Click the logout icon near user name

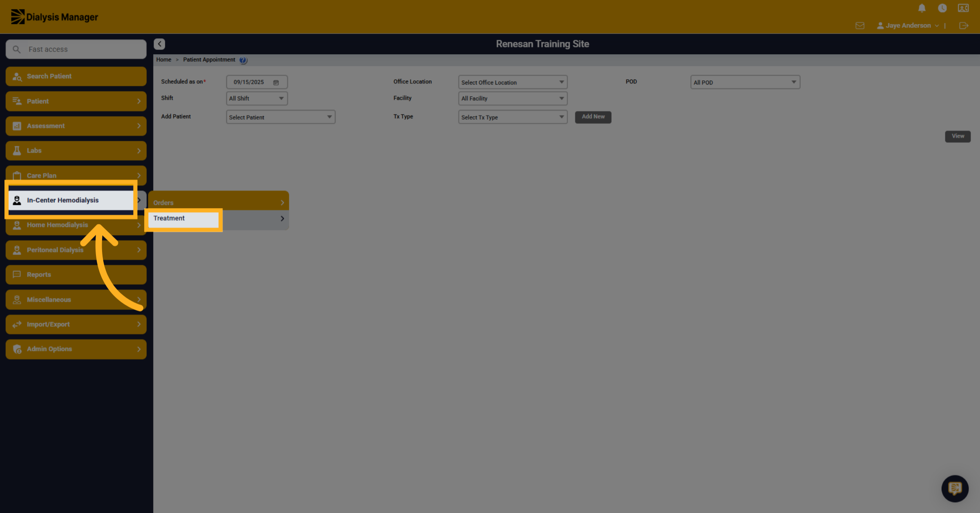point(964,26)
